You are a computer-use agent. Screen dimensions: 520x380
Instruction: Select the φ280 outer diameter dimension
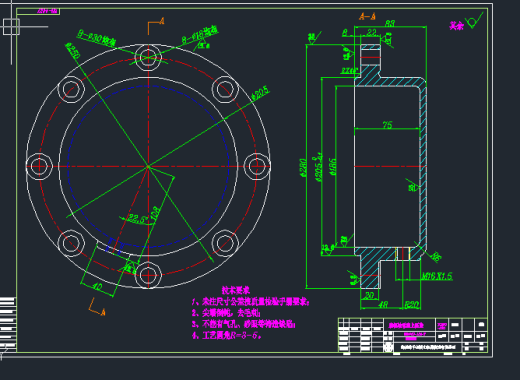pyautogui.click(x=303, y=168)
